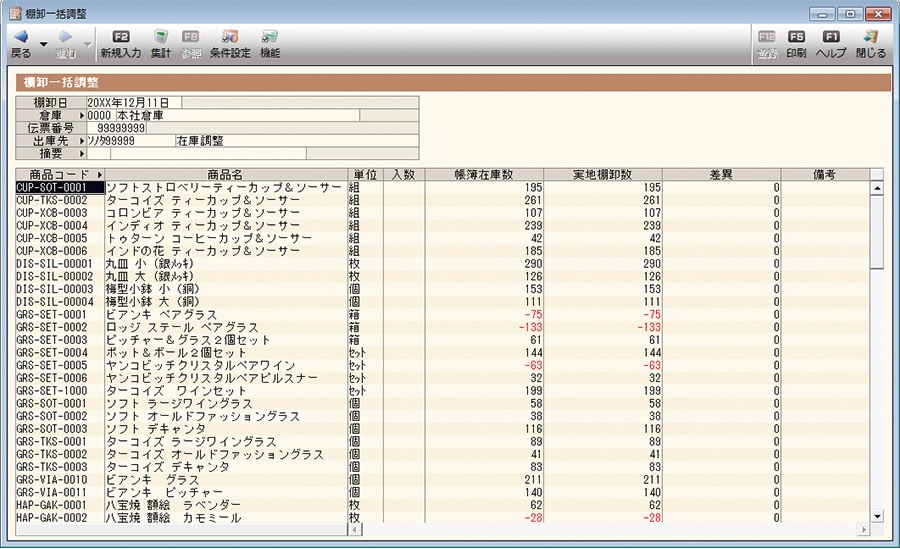Select product code HAP-GAK-0001
The image size is (900, 549).
point(52,505)
